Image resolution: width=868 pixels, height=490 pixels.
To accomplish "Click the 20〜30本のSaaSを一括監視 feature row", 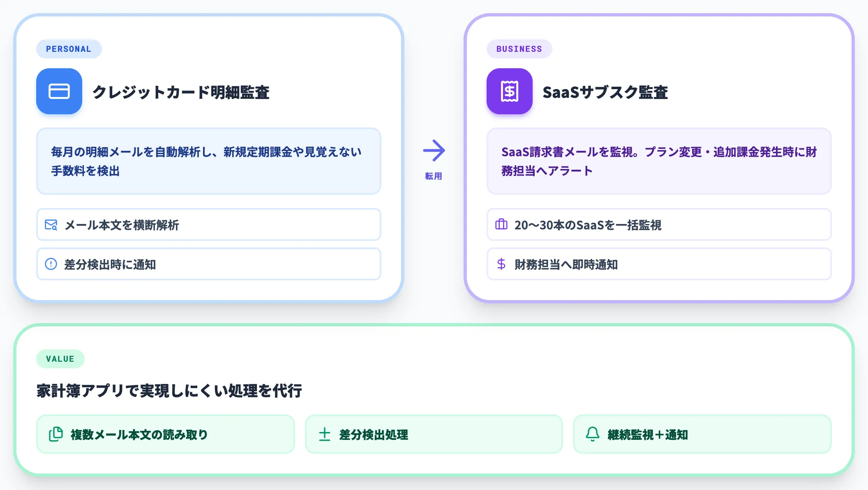I will (659, 224).
